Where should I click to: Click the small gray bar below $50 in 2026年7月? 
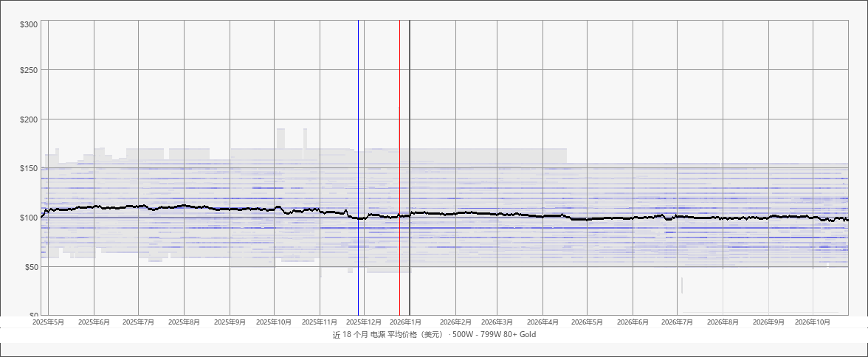(x=682, y=285)
